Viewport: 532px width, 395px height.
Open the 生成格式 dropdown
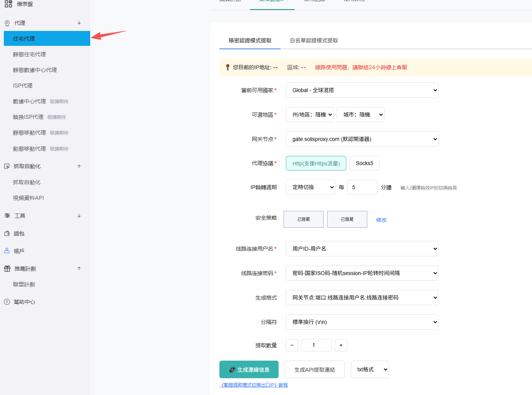click(x=362, y=298)
